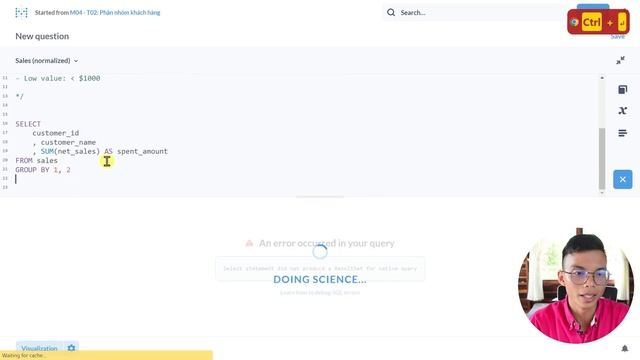The height and width of the screenshot is (360, 640).
Task: Click the '- Low value: < $1000' comment
Action: 58,78
